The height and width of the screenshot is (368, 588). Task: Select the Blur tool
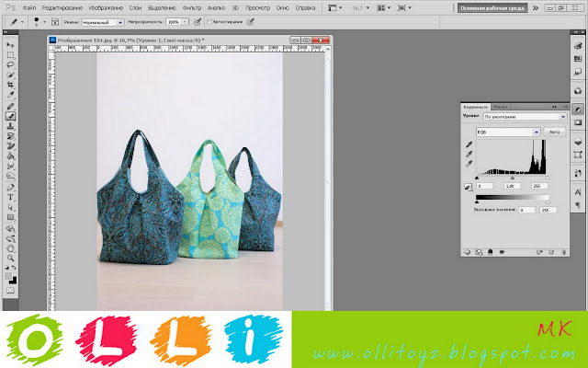click(10, 166)
